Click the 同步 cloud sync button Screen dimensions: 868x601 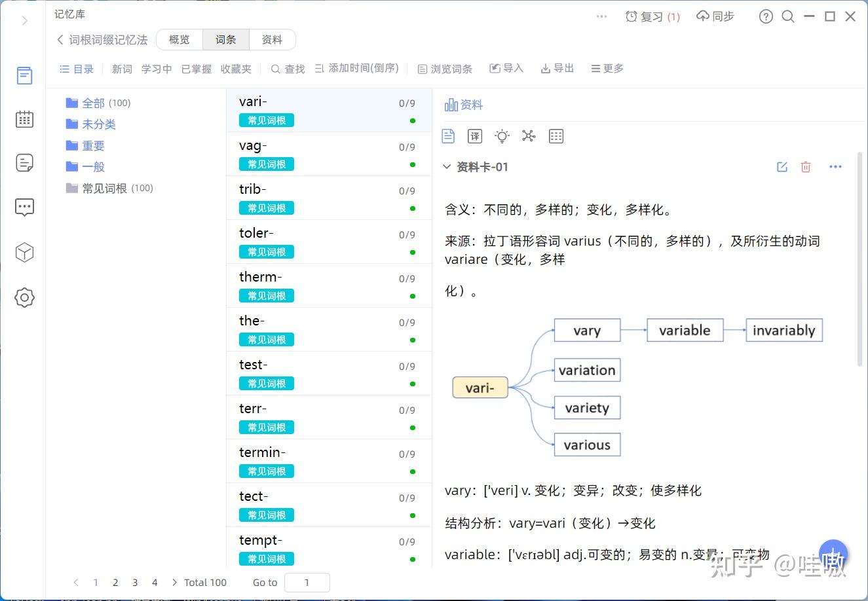click(x=715, y=16)
